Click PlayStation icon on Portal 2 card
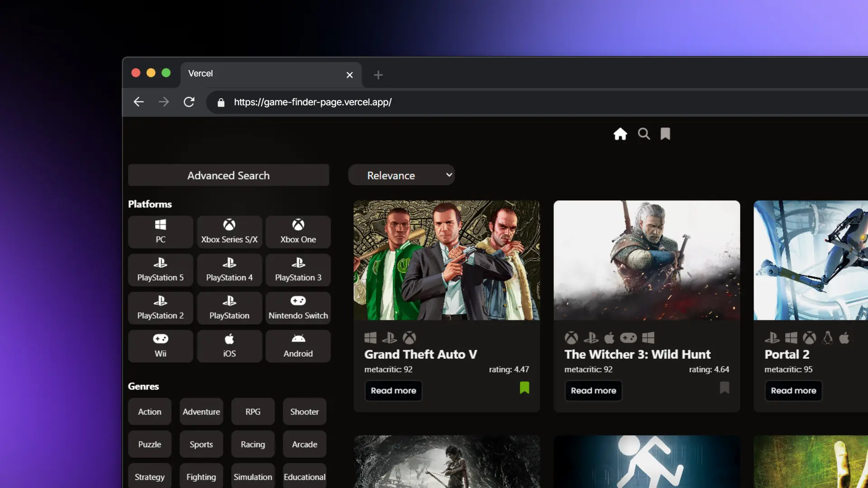This screenshot has height=488, width=868. pos(772,338)
